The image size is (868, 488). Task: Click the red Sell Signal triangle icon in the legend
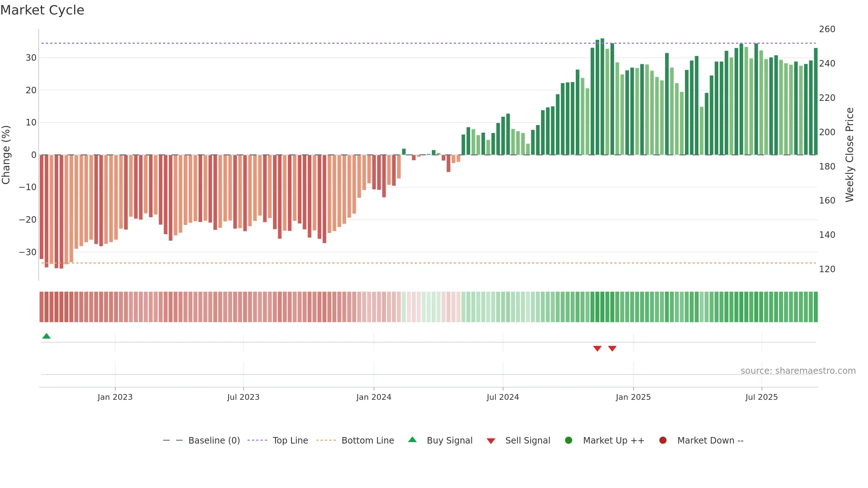tap(491, 441)
